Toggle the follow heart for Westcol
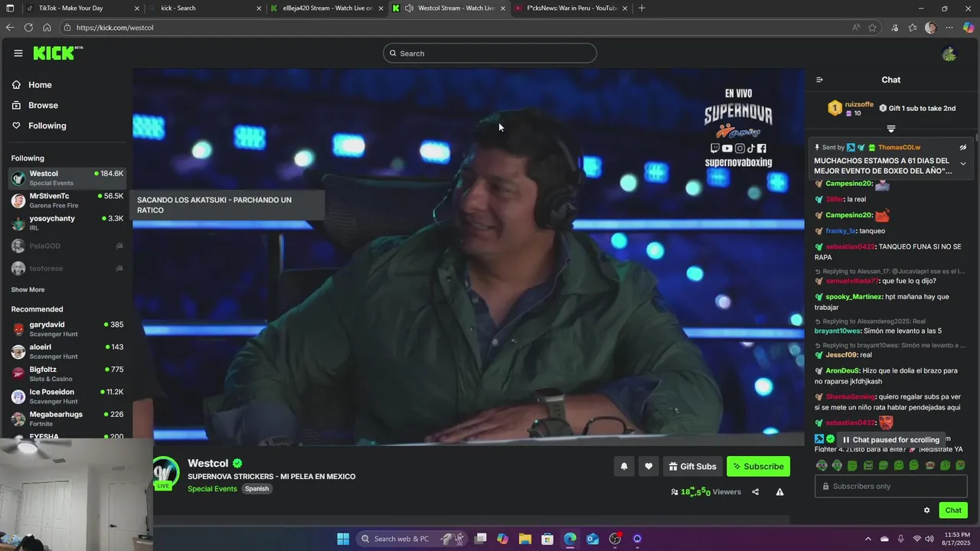Screen dimensions: 980x551 pyautogui.click(x=648, y=466)
